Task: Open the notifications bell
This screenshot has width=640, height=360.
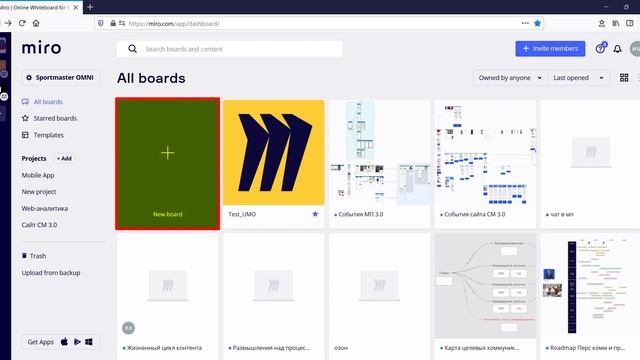Action: coord(617,49)
